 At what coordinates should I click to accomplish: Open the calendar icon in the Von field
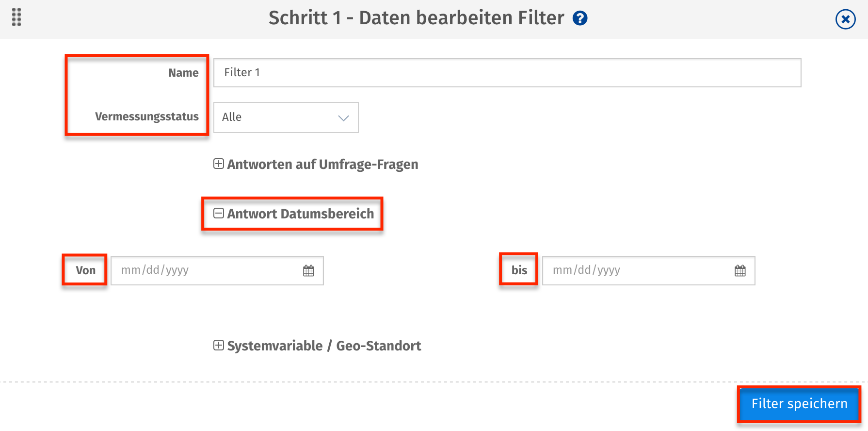pos(308,270)
